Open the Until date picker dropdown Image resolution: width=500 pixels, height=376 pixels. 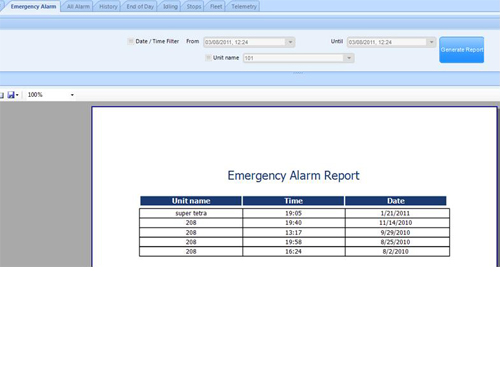coord(431,42)
